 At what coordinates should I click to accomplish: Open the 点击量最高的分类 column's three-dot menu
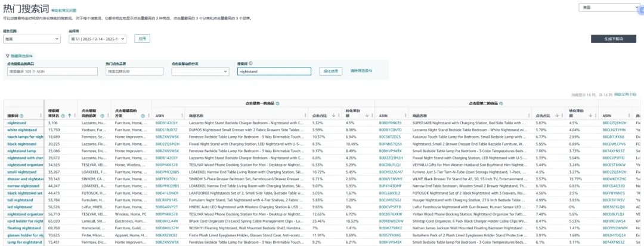148,116
